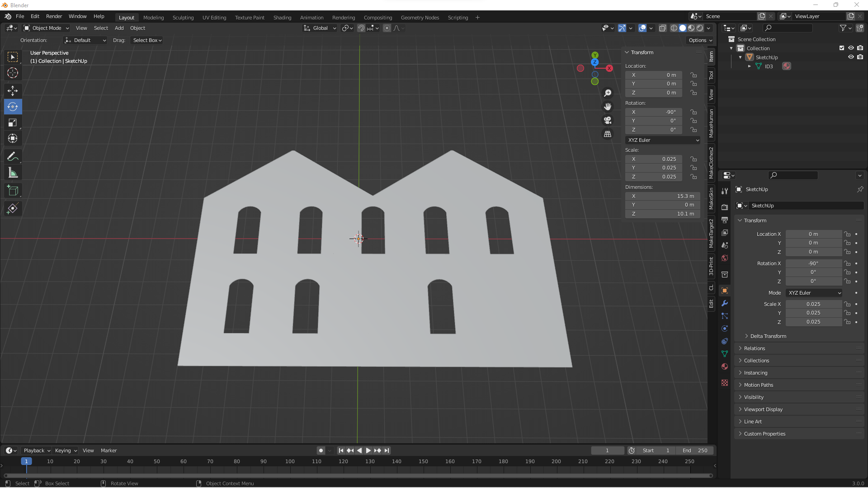Switch perspective/orthographic grid icon

click(608, 134)
